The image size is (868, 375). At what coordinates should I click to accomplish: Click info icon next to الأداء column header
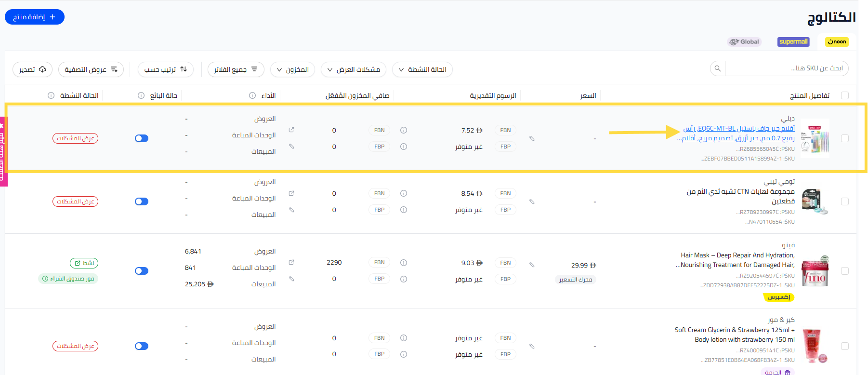tap(252, 95)
